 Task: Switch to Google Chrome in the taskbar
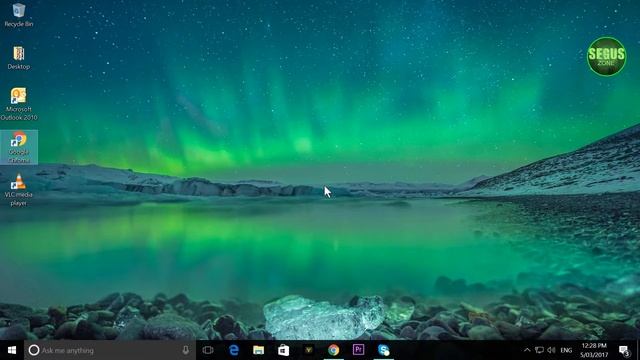333,350
